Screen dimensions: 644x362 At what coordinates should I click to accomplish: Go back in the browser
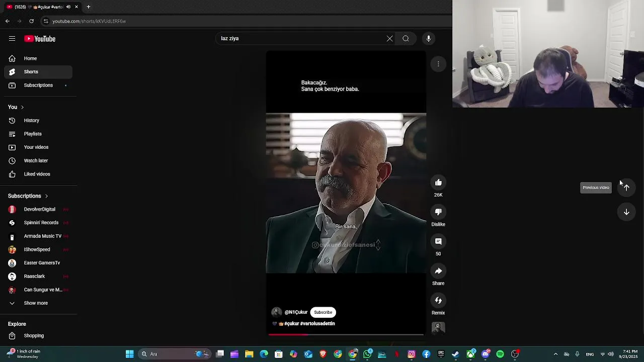tap(8, 21)
